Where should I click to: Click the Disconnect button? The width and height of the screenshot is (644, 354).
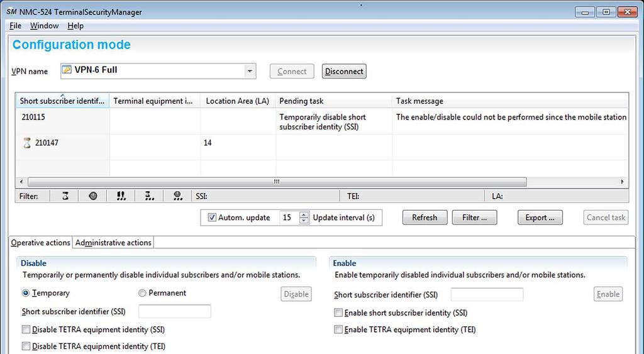click(x=344, y=71)
